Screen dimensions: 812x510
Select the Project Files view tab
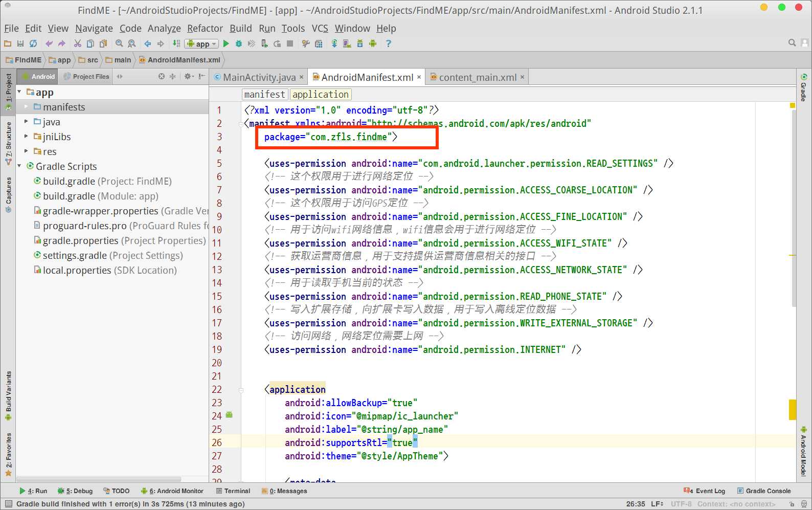click(x=86, y=77)
